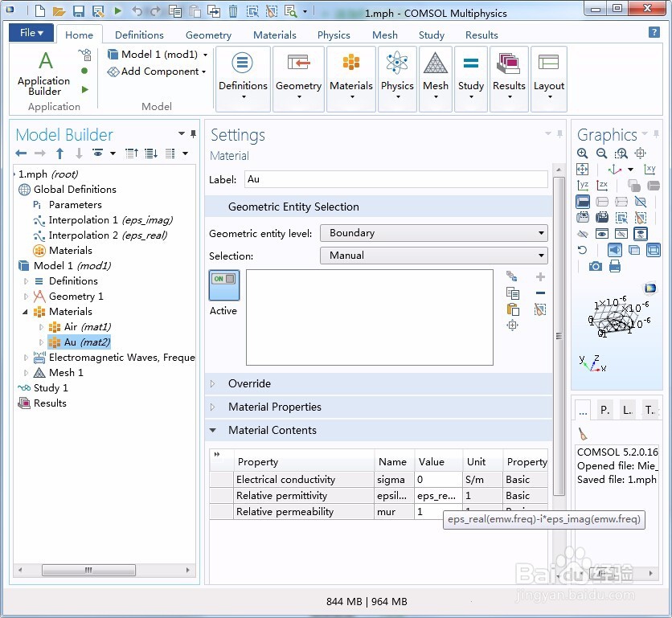This screenshot has height=618, width=672.
Task: Print the Graphics view
Action: (615, 267)
